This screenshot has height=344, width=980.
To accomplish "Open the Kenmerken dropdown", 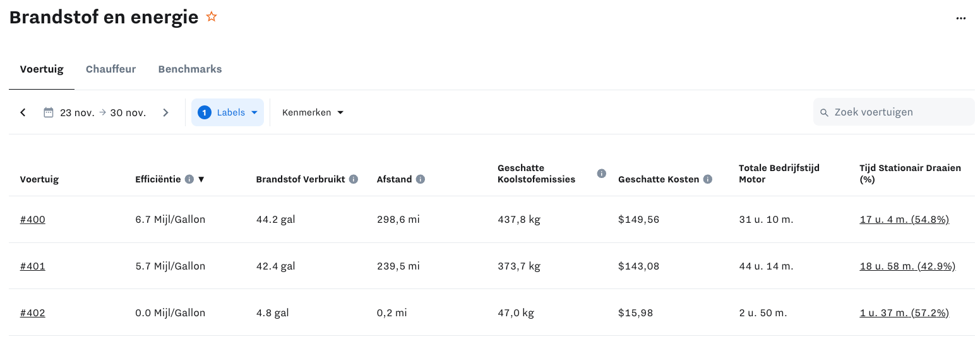I will (313, 112).
